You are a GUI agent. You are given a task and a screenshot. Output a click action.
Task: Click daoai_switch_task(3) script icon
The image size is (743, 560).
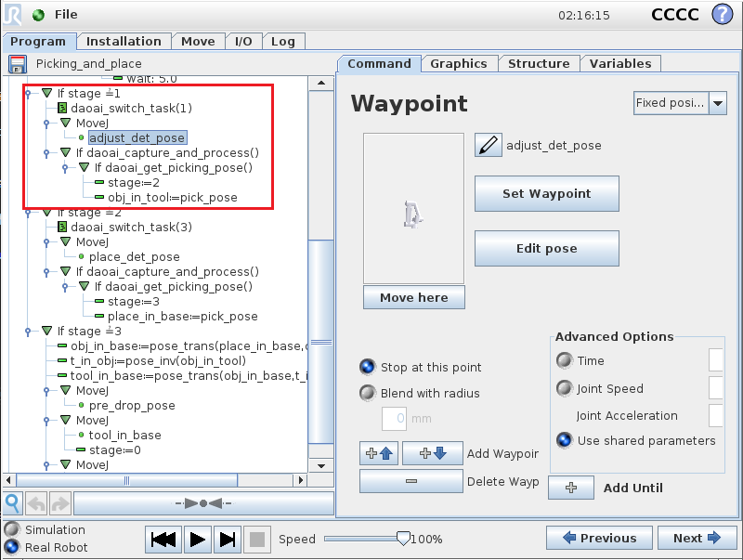tap(62, 227)
